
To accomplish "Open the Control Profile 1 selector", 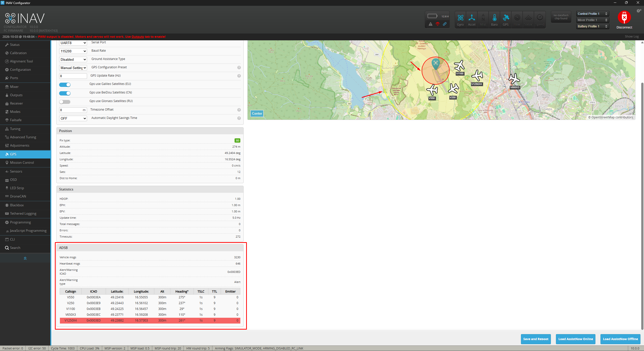I will tap(593, 14).
